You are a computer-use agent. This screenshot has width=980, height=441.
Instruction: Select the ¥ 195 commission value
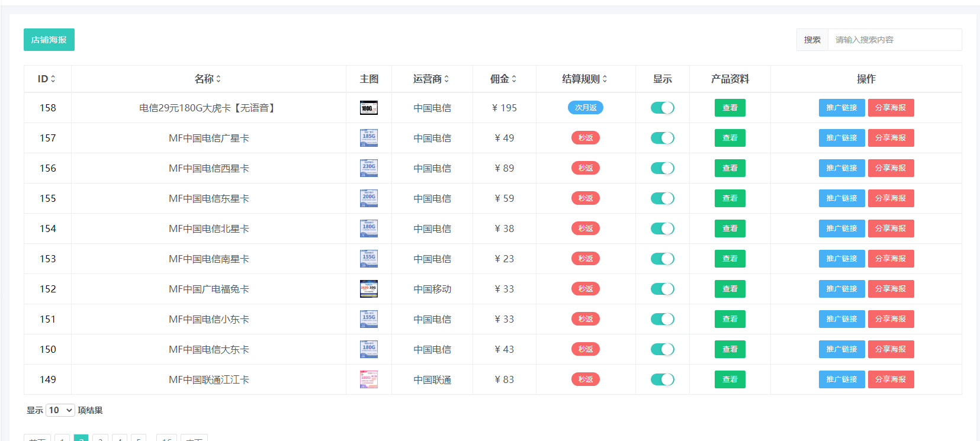point(505,108)
